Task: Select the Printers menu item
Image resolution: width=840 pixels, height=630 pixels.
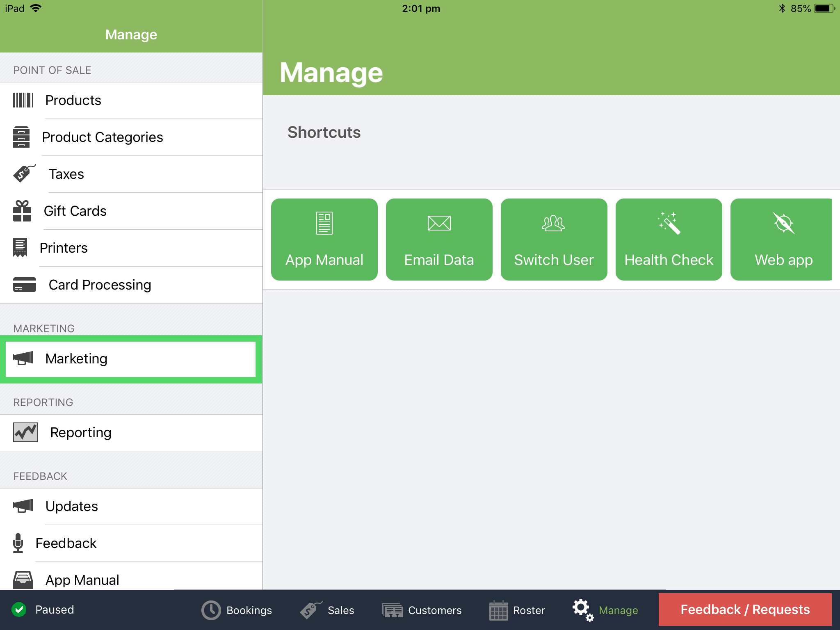Action: tap(131, 248)
